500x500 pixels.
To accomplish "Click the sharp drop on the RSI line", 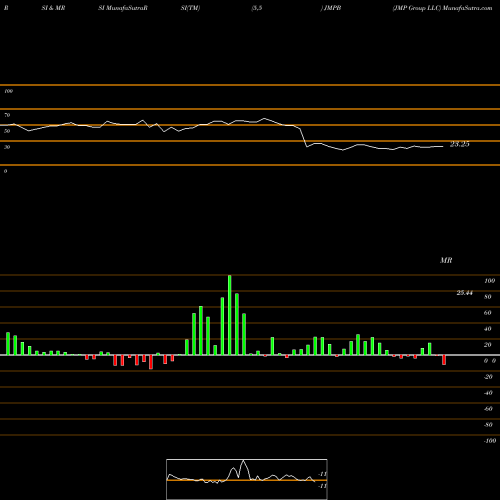I will click(x=303, y=137).
